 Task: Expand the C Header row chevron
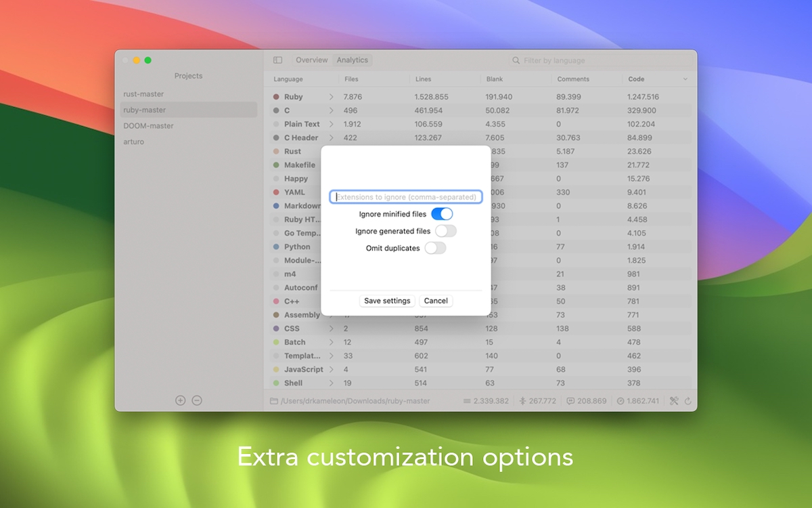pyautogui.click(x=331, y=137)
